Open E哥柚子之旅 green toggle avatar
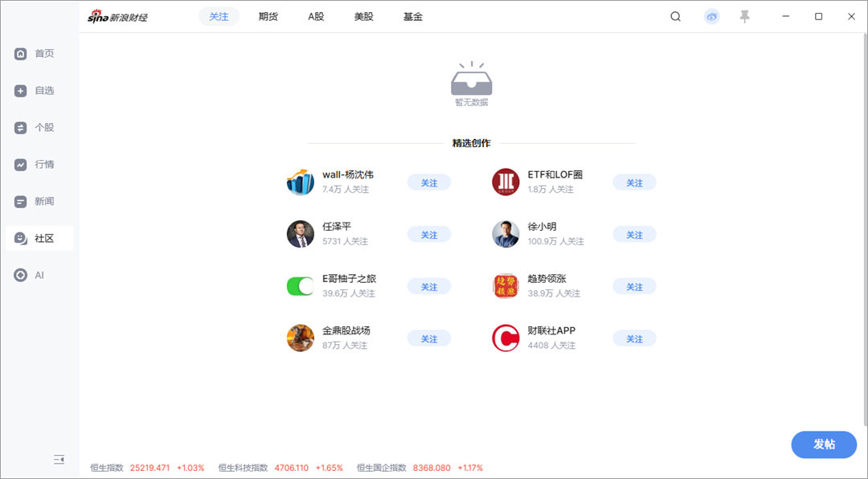Image resolution: width=868 pixels, height=479 pixels. [x=301, y=286]
